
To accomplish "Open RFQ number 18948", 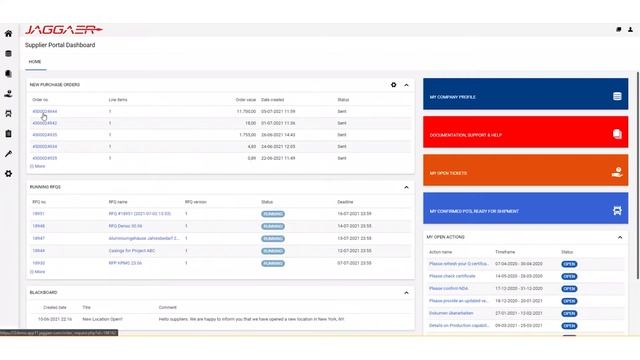I will [x=38, y=226].
